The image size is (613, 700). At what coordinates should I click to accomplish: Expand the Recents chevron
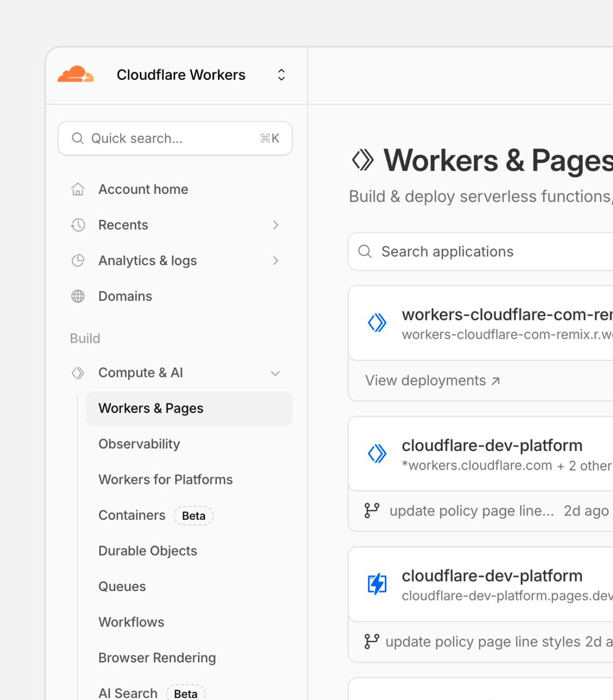(x=275, y=225)
